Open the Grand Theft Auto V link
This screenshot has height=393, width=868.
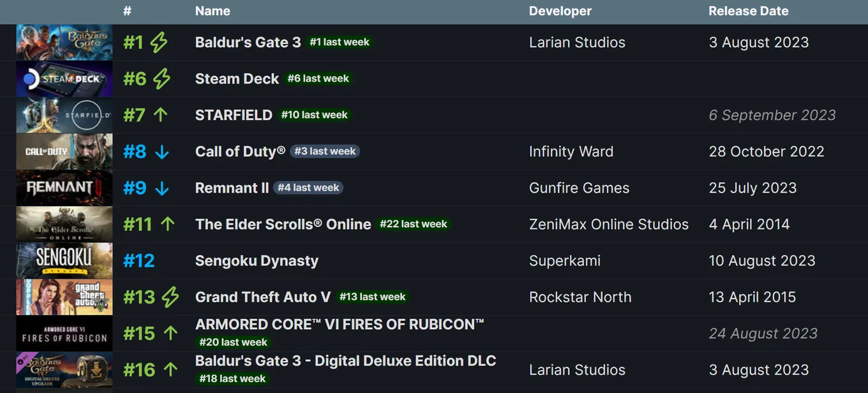coord(263,297)
